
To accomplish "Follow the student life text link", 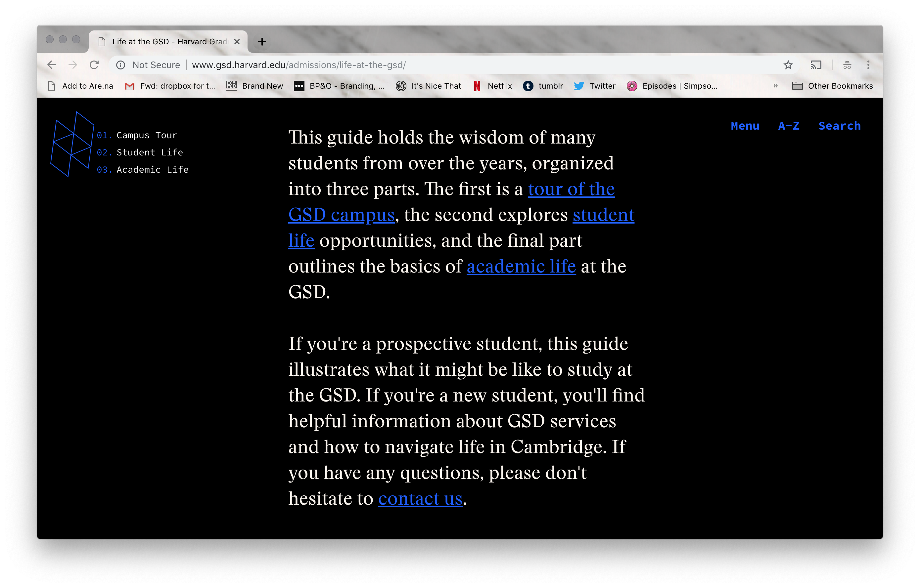I will click(603, 215).
